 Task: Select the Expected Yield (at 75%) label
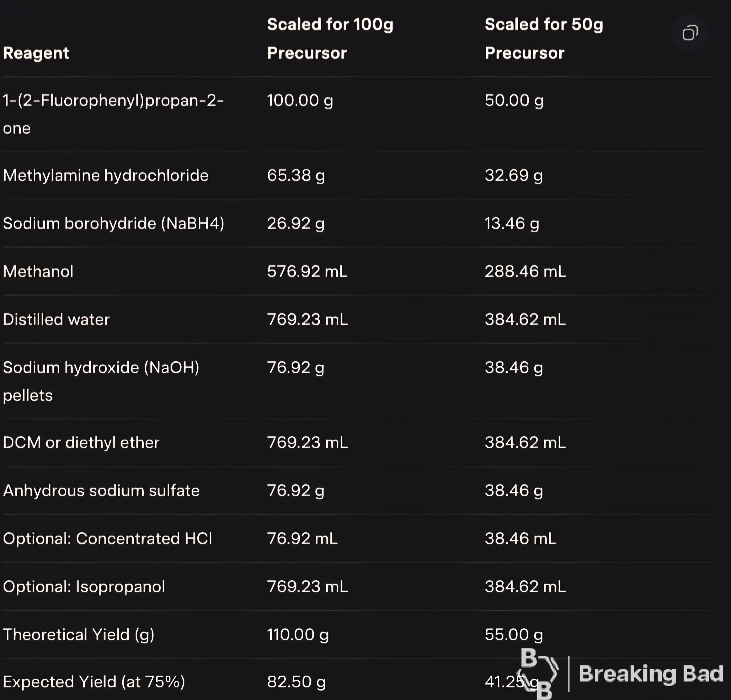(x=94, y=682)
